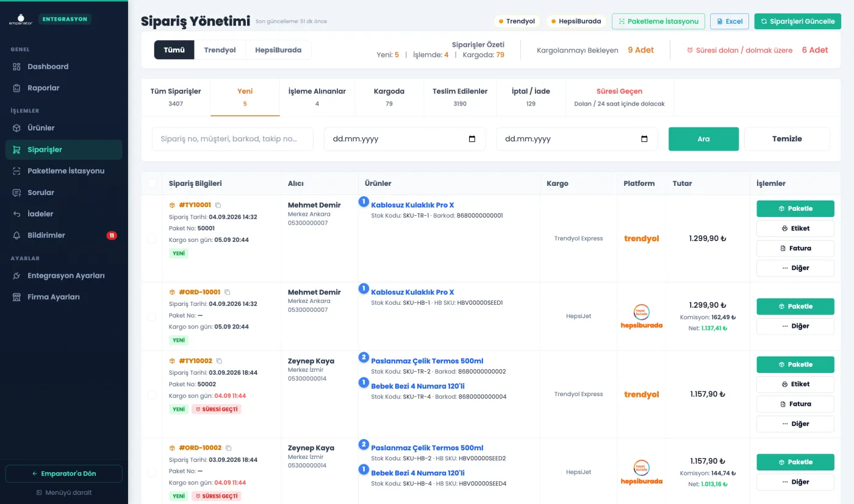The height and width of the screenshot is (504, 854).
Task: Collapse the sidebar with Menüyü daralt
Action: pyautogui.click(x=64, y=492)
